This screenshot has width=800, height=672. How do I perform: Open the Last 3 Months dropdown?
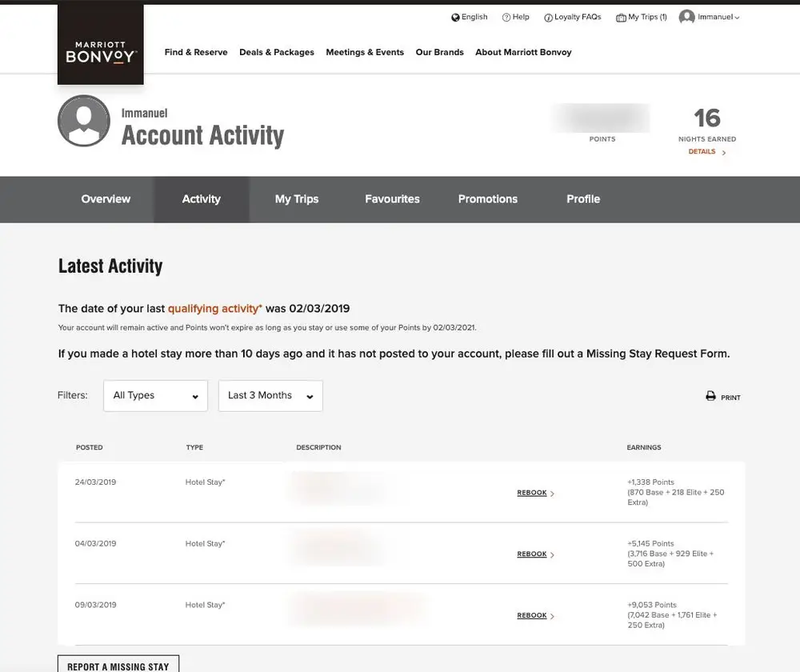(270, 395)
